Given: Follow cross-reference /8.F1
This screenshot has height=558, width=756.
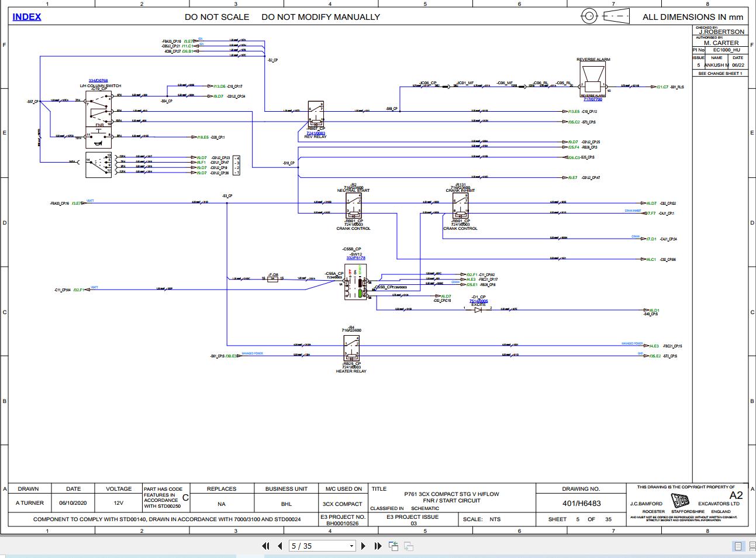Looking at the screenshot, I should pos(201,163).
